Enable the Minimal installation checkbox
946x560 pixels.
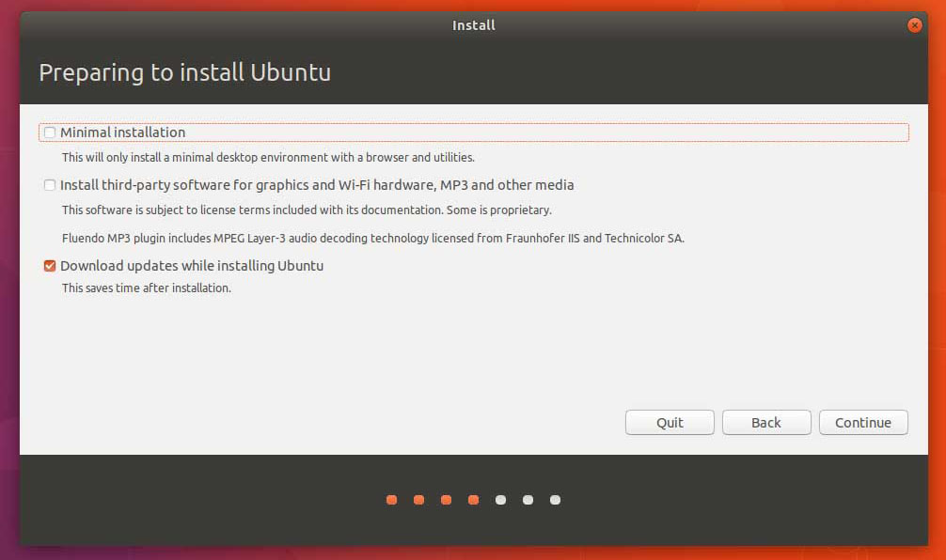(50, 132)
